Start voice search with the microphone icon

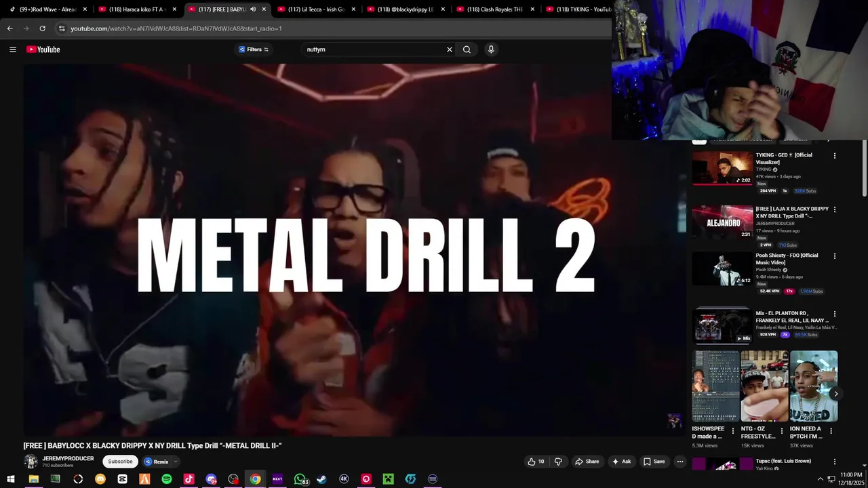pyautogui.click(x=491, y=49)
